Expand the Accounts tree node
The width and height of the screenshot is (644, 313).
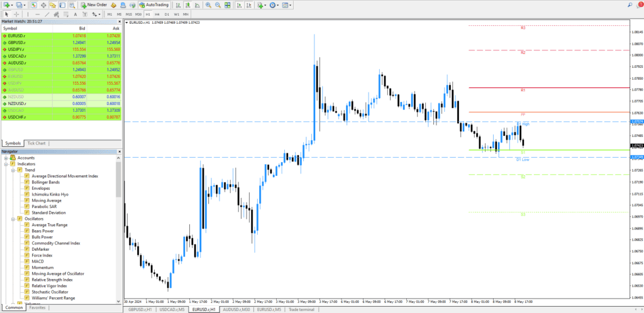click(x=6, y=158)
